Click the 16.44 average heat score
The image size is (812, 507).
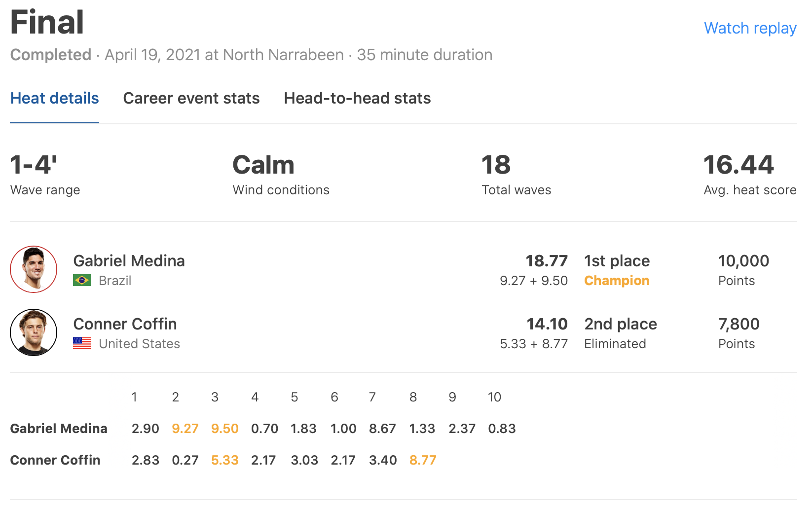point(738,165)
